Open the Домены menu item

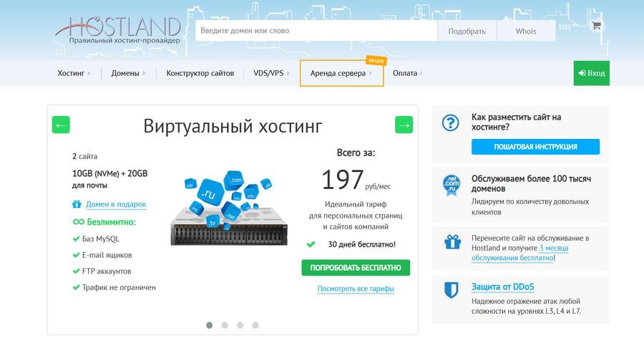pyautogui.click(x=125, y=73)
